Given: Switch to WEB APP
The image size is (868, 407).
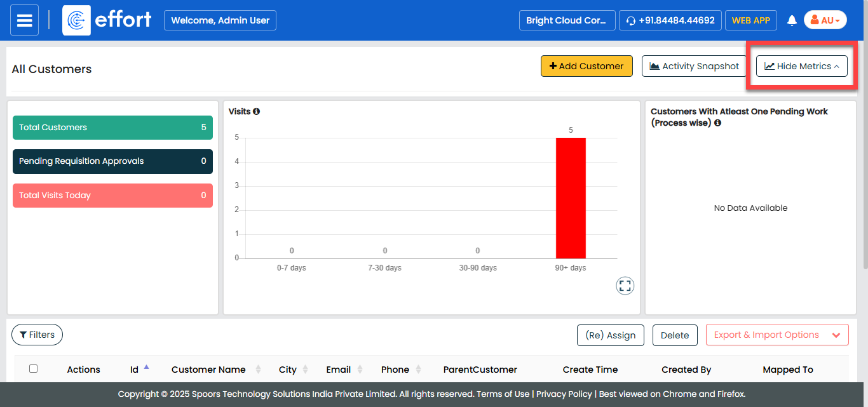Looking at the screenshot, I should coord(750,20).
